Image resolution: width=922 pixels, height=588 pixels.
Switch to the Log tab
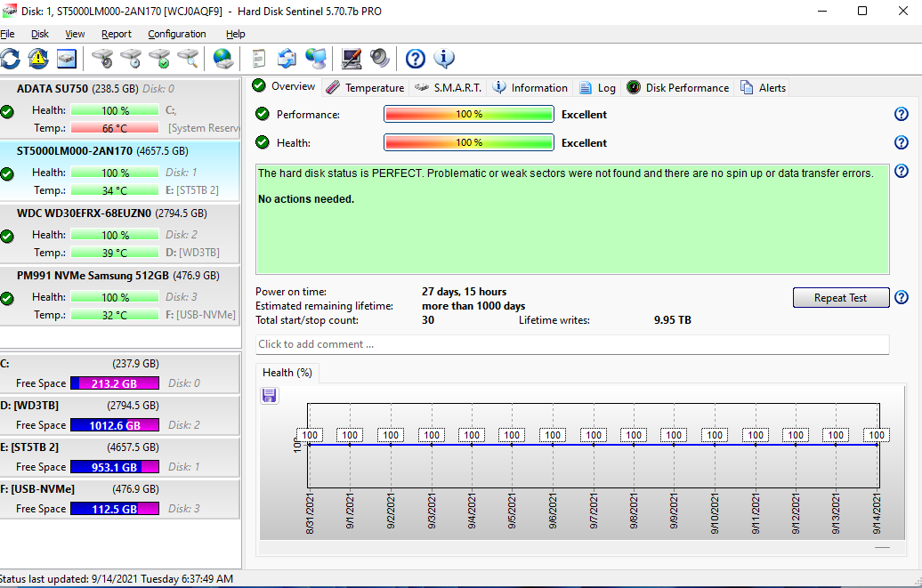[x=597, y=87]
